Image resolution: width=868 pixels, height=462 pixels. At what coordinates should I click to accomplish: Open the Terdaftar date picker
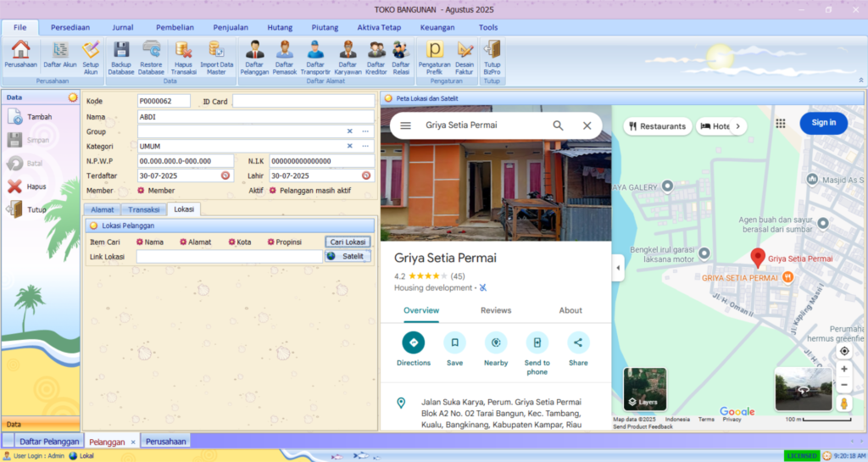point(225,175)
